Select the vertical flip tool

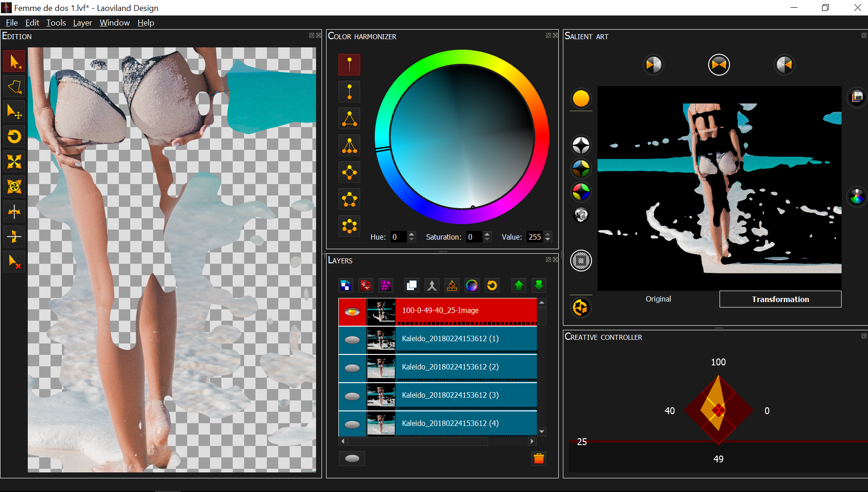[x=14, y=236]
